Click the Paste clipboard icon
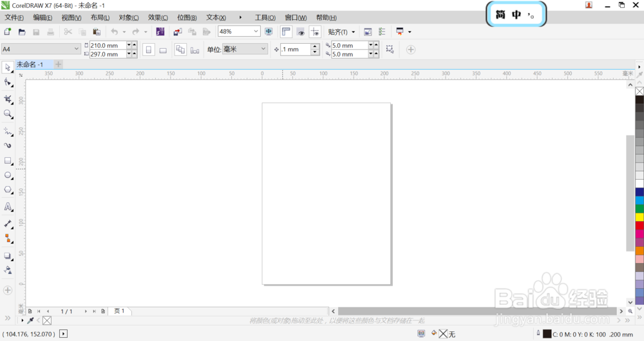 [x=97, y=32]
